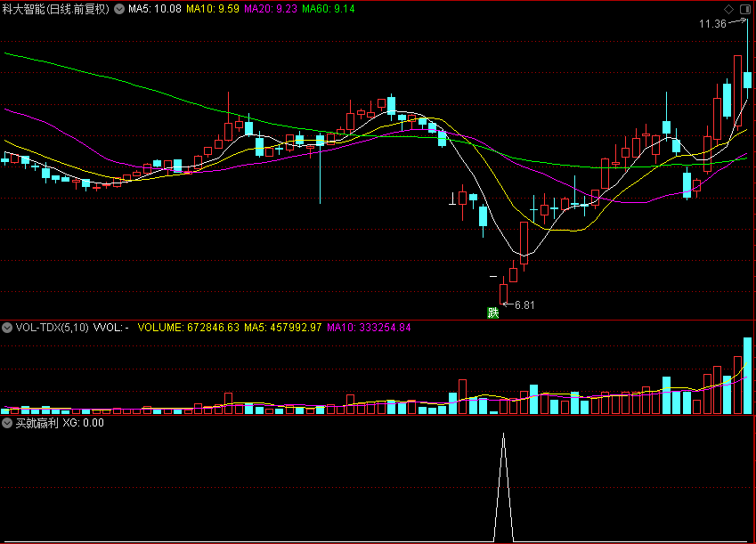Open the VOL-TDX indicator dropdown arrow

[7, 328]
